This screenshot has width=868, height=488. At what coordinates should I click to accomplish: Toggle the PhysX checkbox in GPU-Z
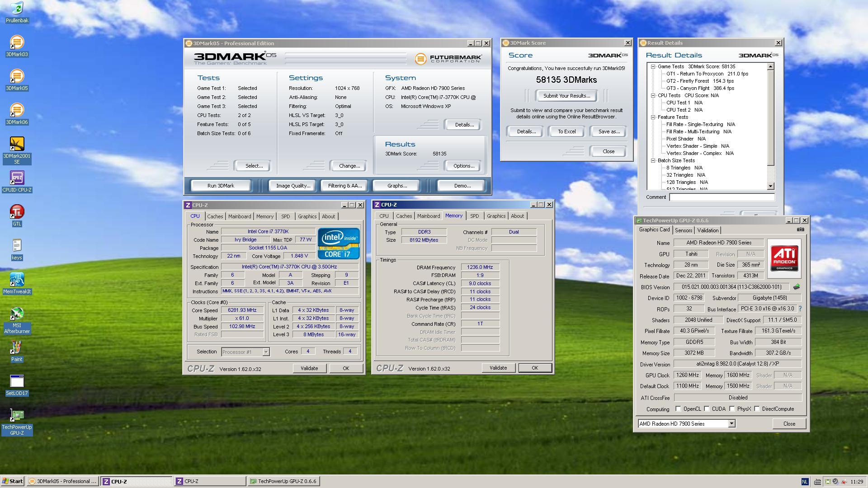732,409
